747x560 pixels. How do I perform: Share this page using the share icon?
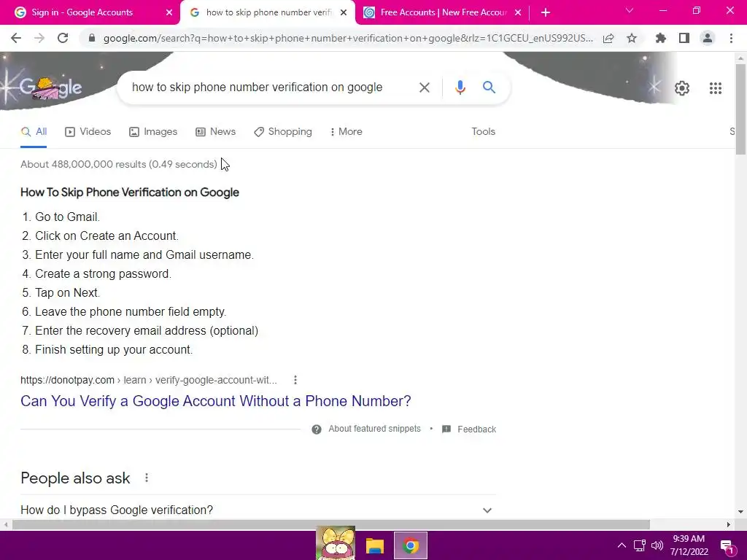[608, 38]
